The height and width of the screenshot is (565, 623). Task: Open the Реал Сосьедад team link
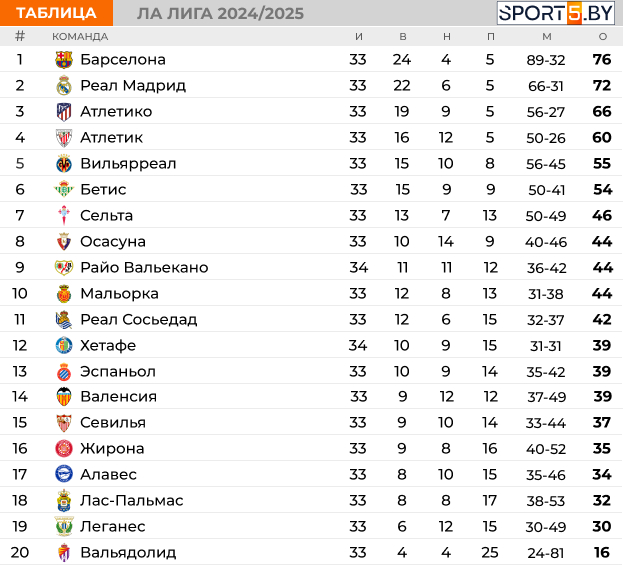(x=139, y=319)
